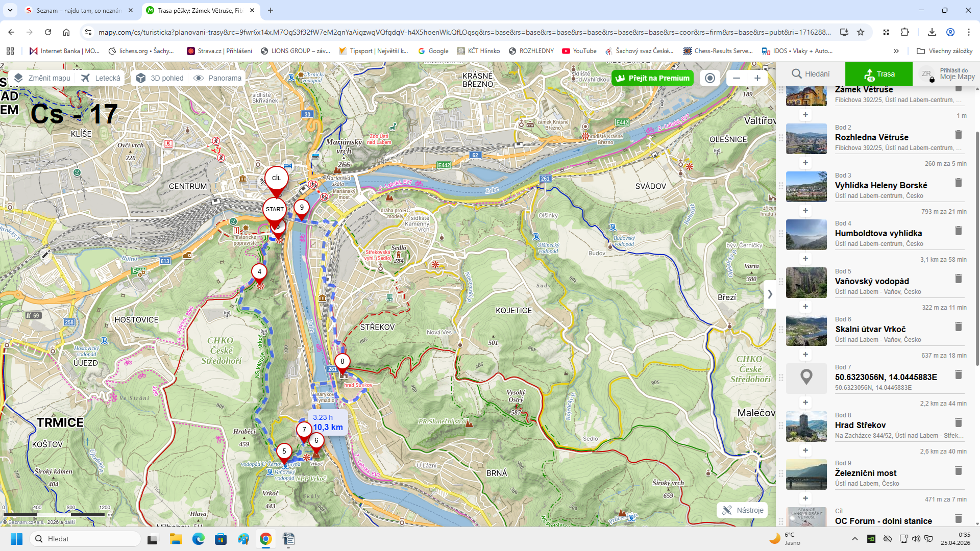This screenshot has height=551, width=980.
Task: Open Nástroje tools menu
Action: tap(743, 510)
